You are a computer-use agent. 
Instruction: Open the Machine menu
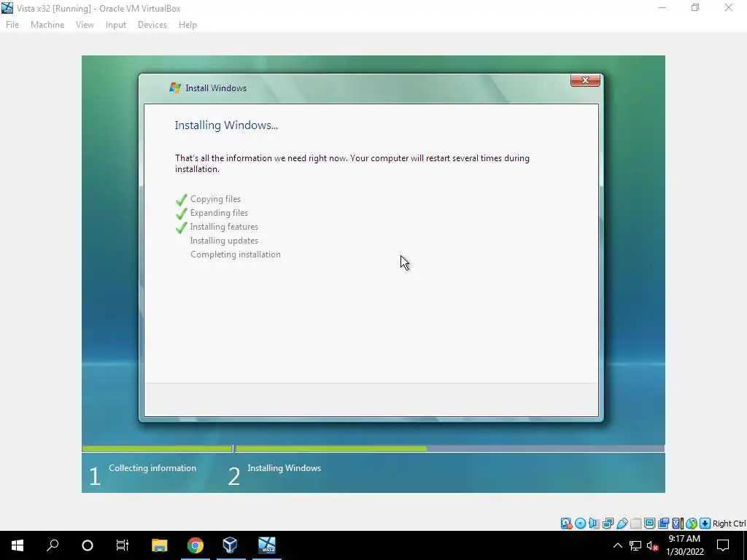pos(47,25)
